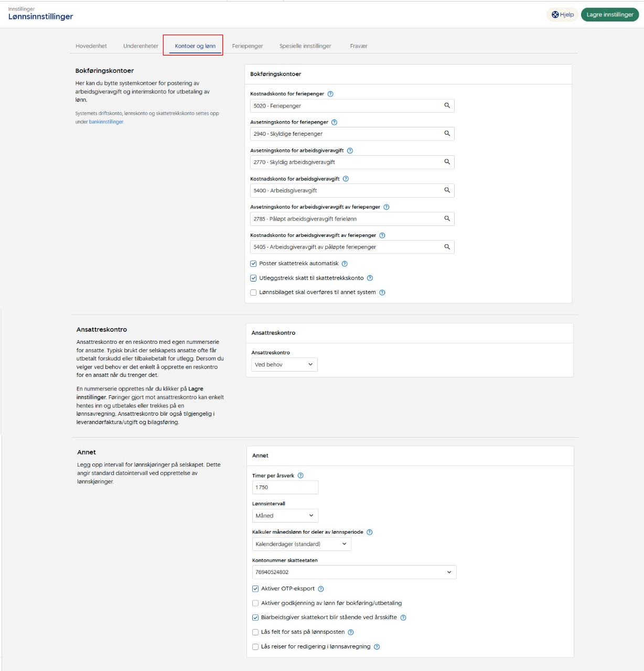Show help for Poster skattetrekk automatisk
The image size is (644, 671).
tap(345, 264)
